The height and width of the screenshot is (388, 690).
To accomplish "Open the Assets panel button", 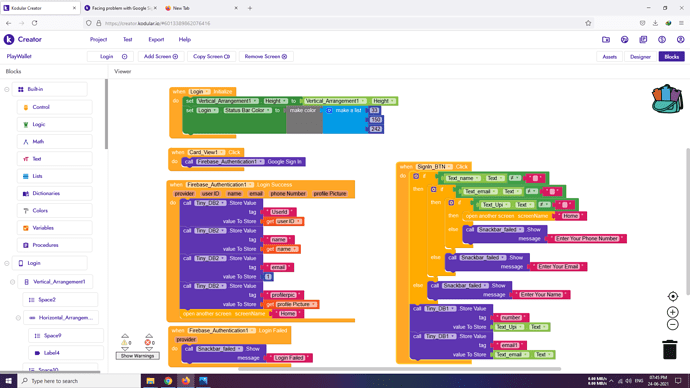I will (609, 57).
